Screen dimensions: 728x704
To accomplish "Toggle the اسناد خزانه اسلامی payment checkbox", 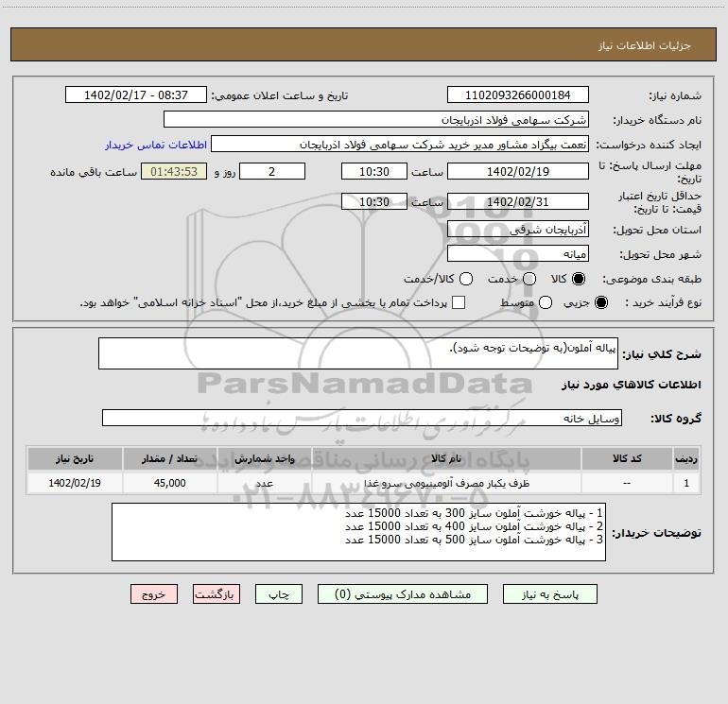I will click(x=459, y=302).
